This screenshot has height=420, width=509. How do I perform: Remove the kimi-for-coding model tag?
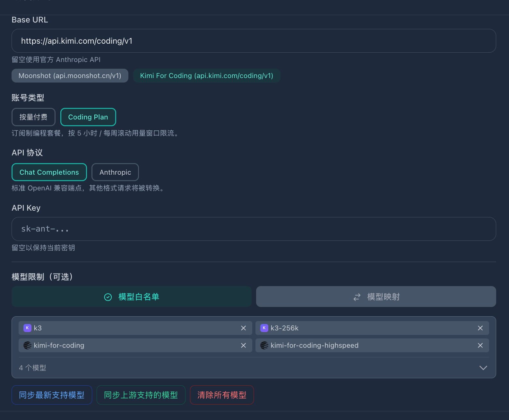243,346
